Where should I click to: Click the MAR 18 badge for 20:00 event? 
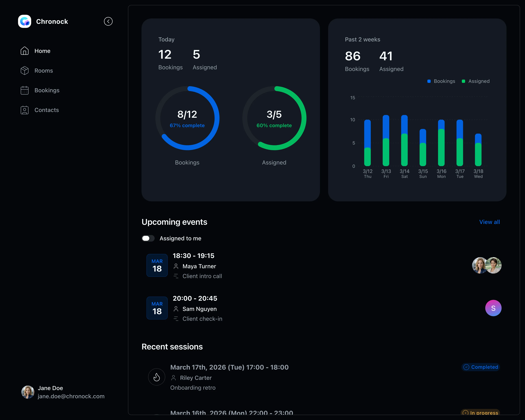pos(157,308)
